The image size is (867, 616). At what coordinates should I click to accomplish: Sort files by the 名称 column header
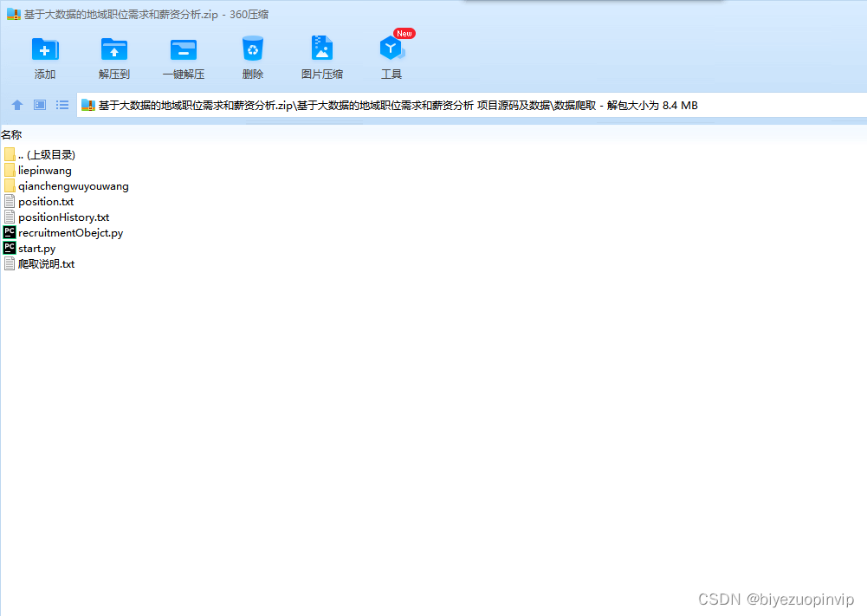click(12, 134)
